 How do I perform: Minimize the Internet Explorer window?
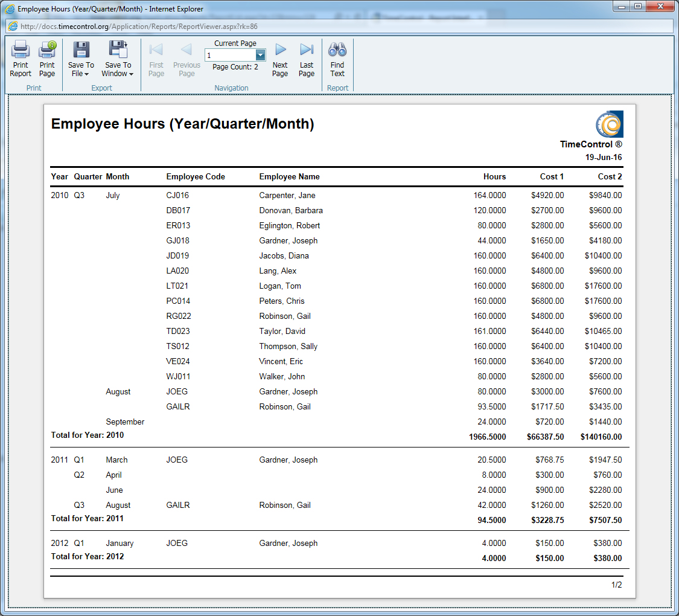pyautogui.click(x=622, y=6)
